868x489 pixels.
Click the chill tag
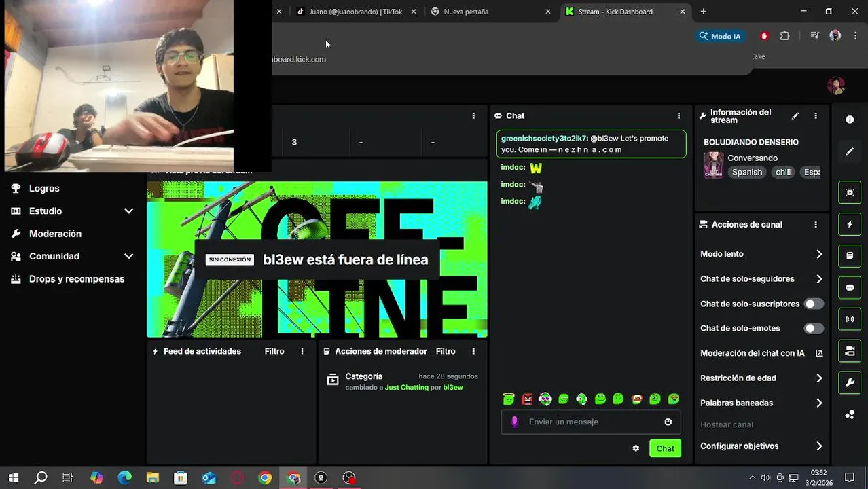tap(783, 173)
